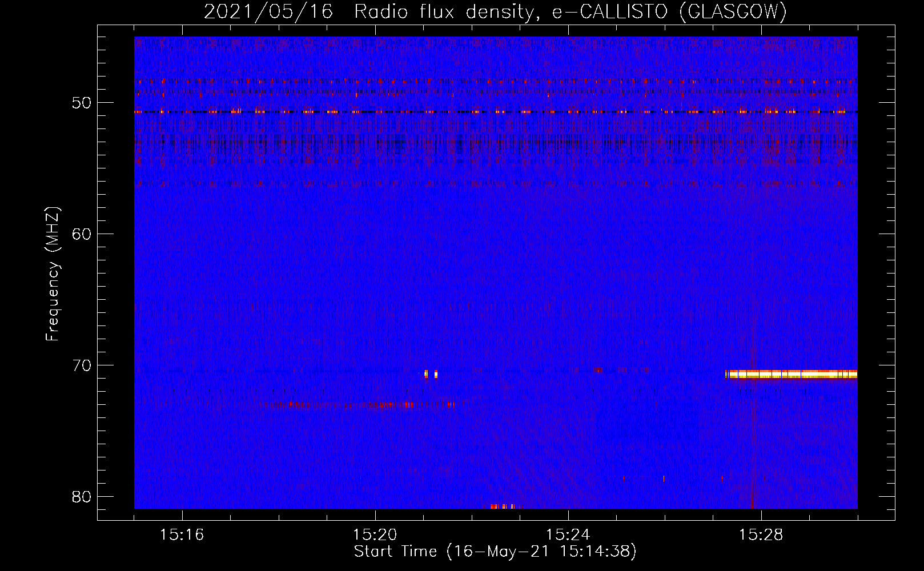Click the dark interference line near 51 MHz
This screenshot has height=571, width=924.
click(496, 112)
